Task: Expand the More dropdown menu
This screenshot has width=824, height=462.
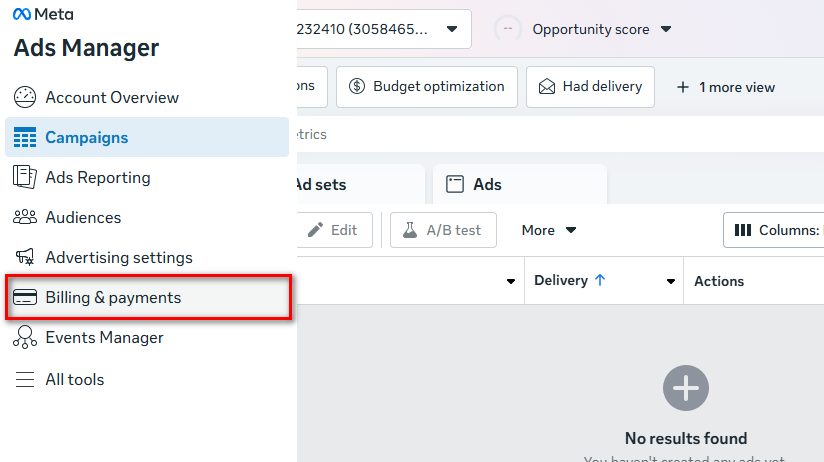Action: click(549, 230)
